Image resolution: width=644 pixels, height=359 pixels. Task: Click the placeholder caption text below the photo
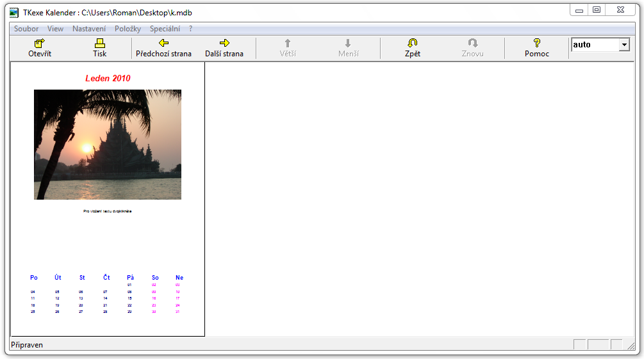[x=108, y=211]
